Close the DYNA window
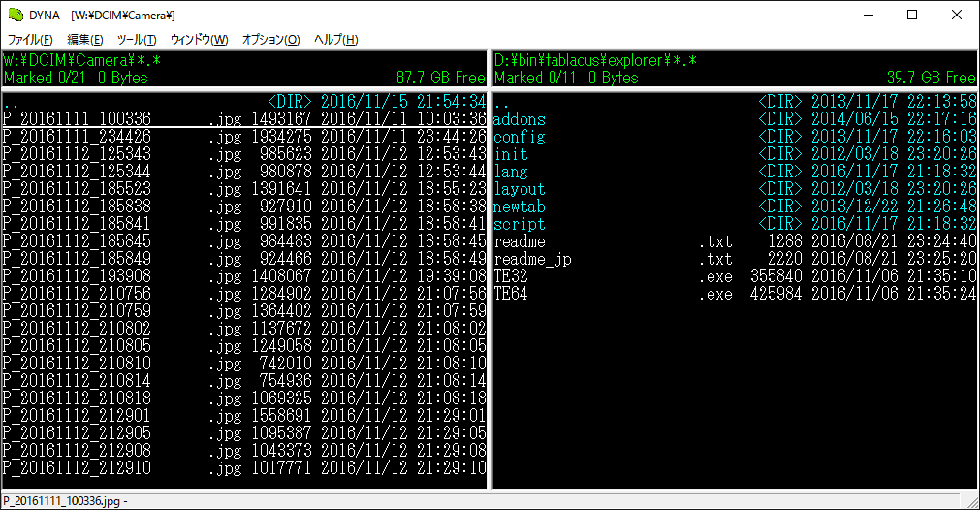980x510 pixels. click(956, 15)
